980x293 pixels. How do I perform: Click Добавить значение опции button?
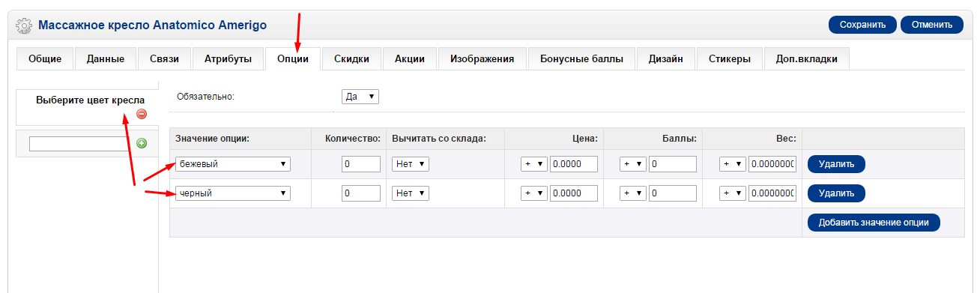coord(874,223)
